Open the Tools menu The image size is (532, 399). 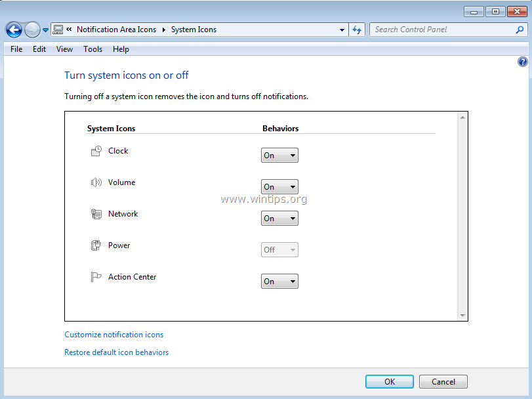tap(92, 49)
